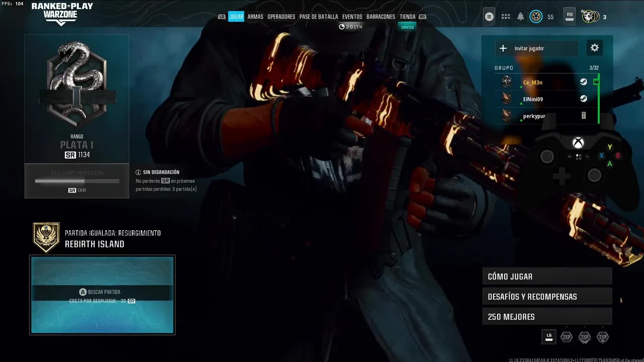Select the first 2XP token icon
The image size is (644, 362).
(x=567, y=337)
